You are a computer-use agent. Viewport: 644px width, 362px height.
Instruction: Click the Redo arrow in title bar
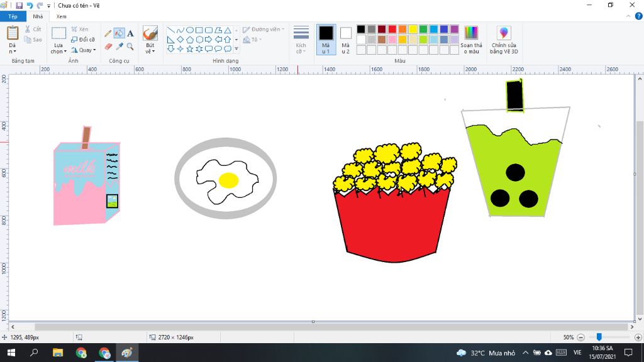pyautogui.click(x=40, y=5)
